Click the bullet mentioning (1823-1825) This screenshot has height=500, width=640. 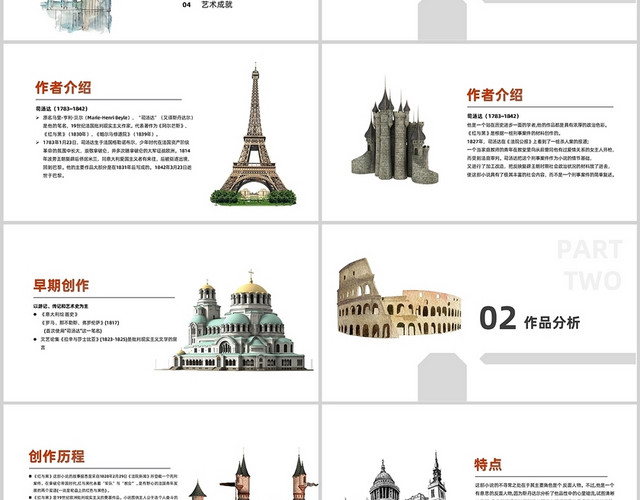(x=105, y=343)
